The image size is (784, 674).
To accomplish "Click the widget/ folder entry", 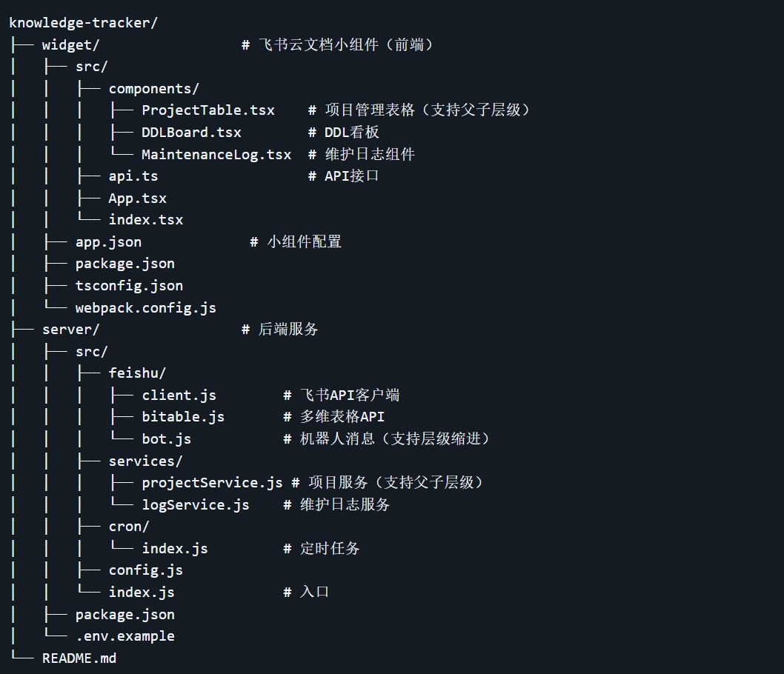I will point(71,45).
